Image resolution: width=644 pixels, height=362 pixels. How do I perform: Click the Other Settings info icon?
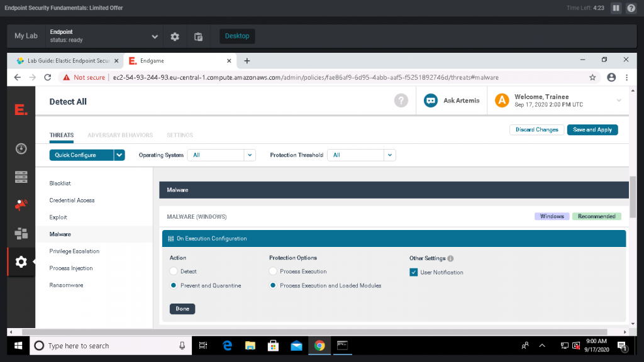pyautogui.click(x=450, y=258)
